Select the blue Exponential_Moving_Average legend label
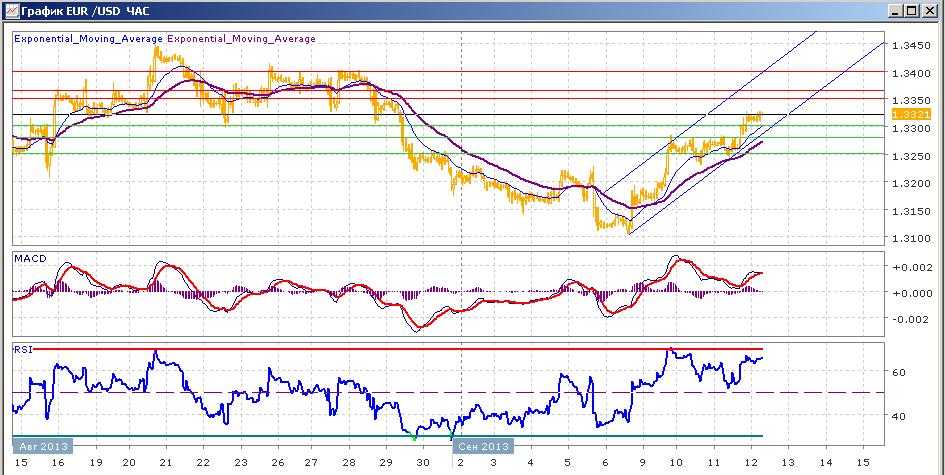Screen dimensions: 945x475 coord(88,39)
